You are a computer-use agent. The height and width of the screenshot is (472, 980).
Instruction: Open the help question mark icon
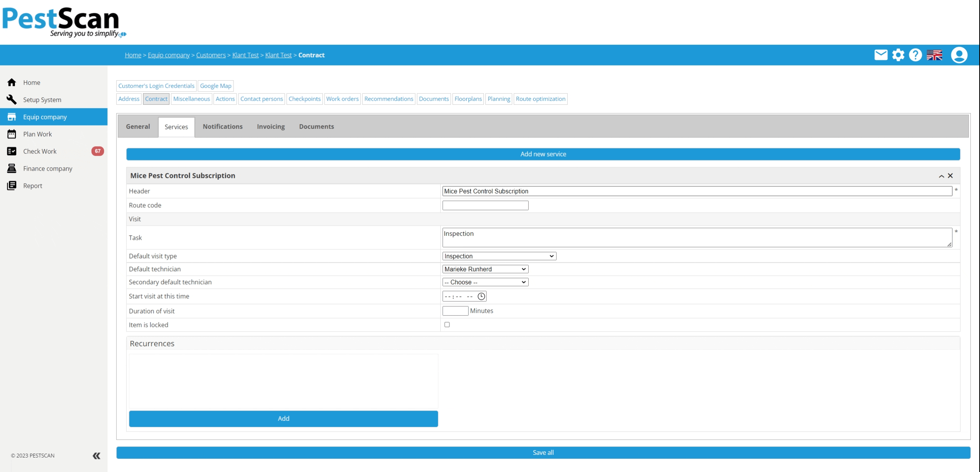(x=915, y=55)
